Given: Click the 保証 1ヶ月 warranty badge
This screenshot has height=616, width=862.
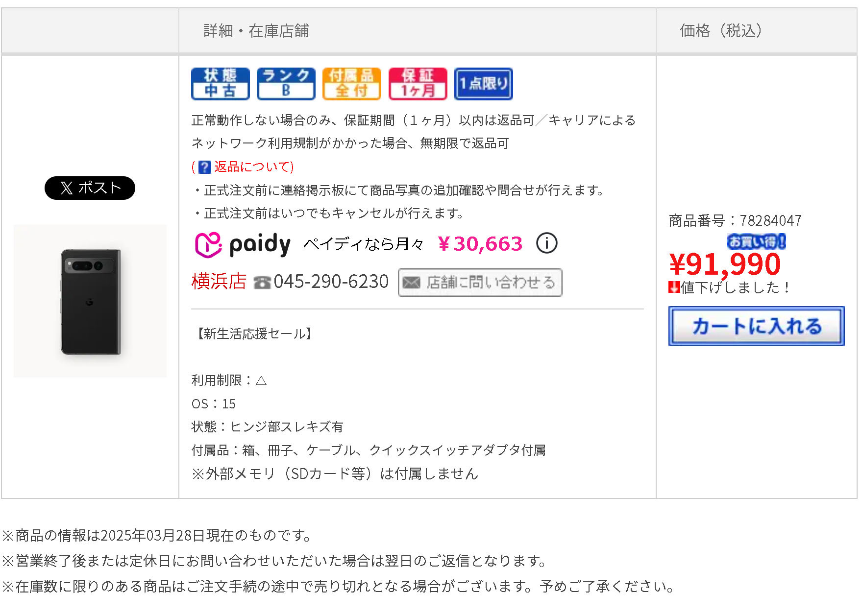Looking at the screenshot, I should point(418,84).
